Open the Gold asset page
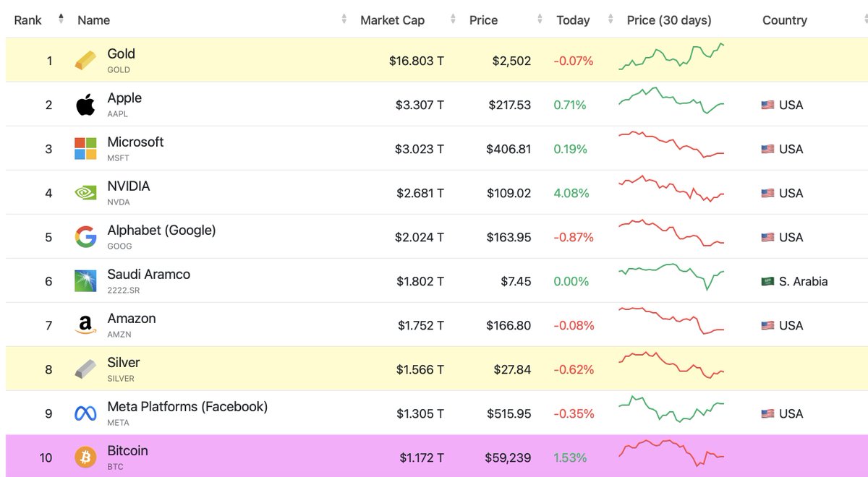The width and height of the screenshot is (868, 477). click(x=121, y=53)
